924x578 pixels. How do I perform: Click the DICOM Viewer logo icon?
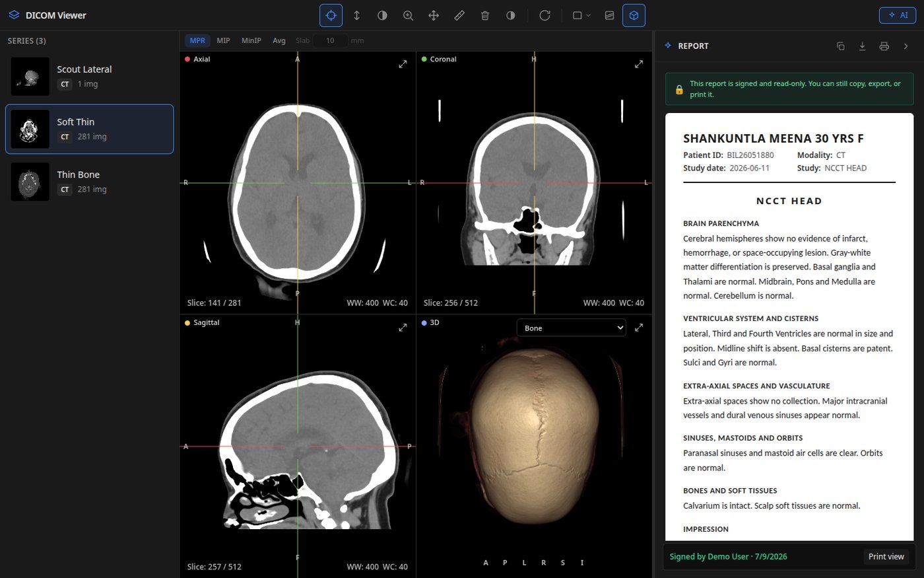coord(14,15)
